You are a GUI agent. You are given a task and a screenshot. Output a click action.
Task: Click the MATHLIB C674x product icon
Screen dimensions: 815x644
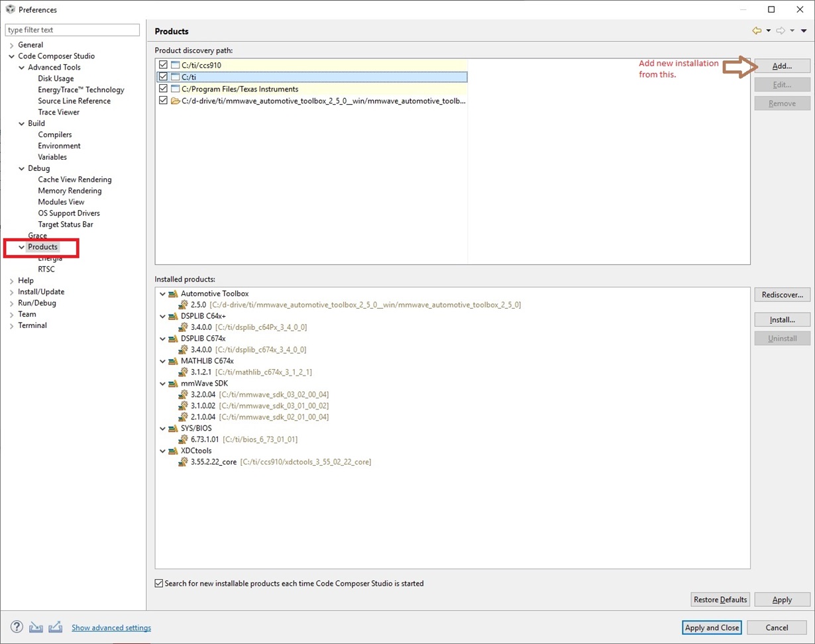pos(173,361)
